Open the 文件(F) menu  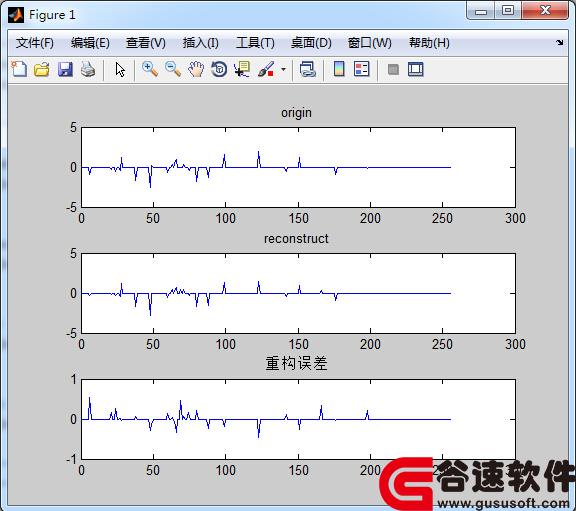pos(35,43)
